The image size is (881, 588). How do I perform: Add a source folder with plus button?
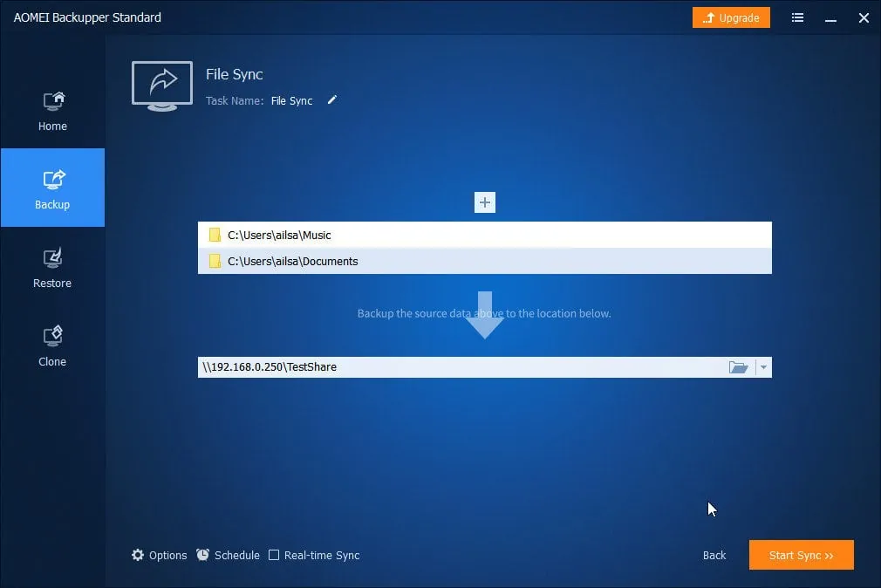485,202
